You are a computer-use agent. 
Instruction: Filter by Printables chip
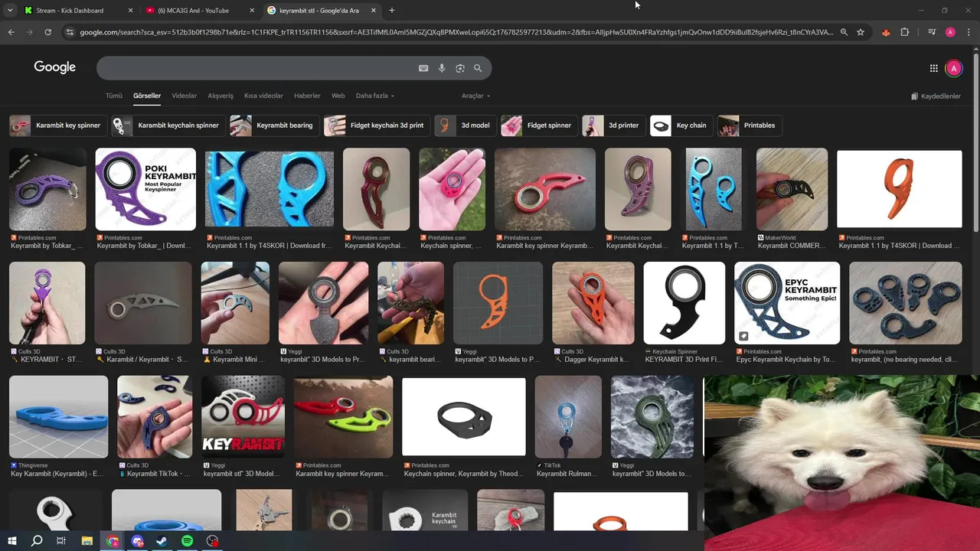tap(750, 126)
